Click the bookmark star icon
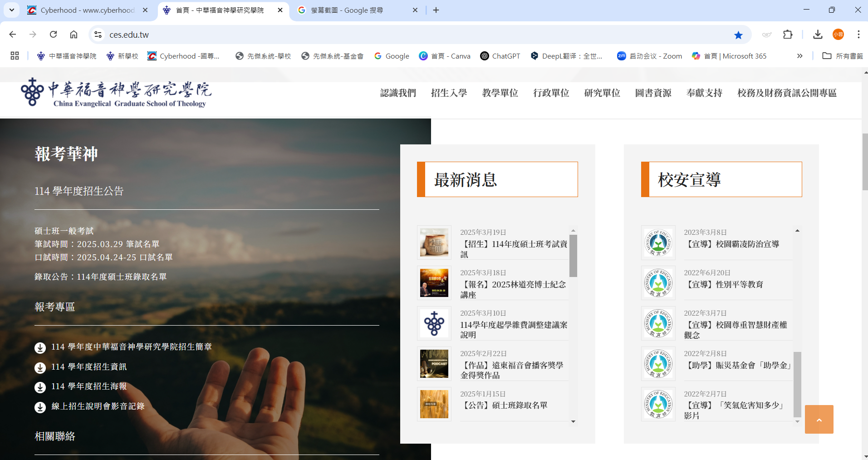The width and height of the screenshot is (868, 460). [x=738, y=35]
